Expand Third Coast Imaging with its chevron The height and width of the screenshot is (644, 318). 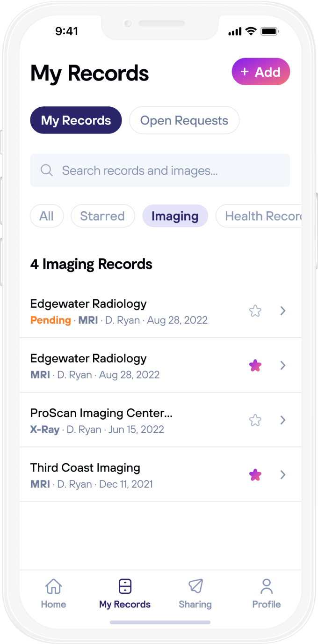pyautogui.click(x=283, y=474)
